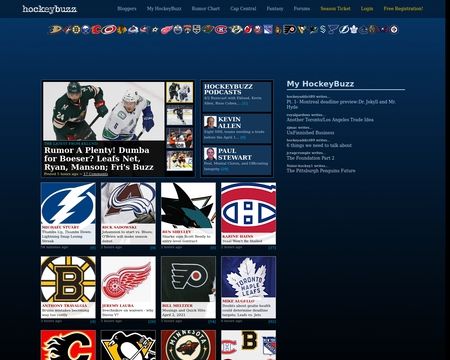Open the Tampa Bay Lightning logo in team bar
Screen dimensions: 450x360
coord(344,30)
